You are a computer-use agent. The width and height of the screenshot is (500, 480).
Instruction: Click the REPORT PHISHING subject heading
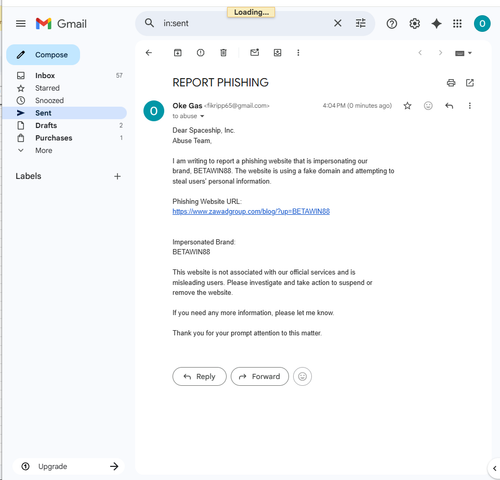220,83
